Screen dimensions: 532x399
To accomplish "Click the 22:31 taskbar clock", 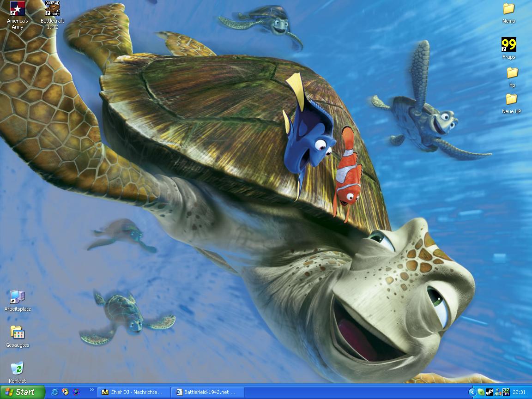I will [519, 392].
